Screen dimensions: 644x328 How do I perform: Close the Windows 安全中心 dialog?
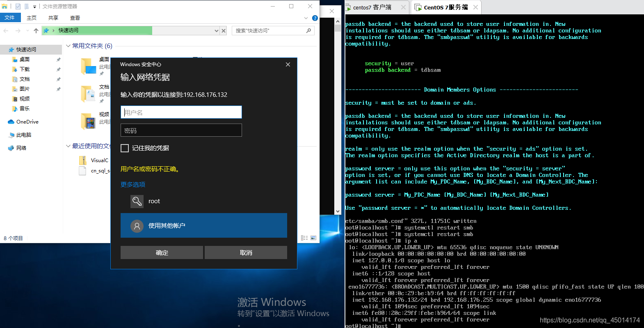click(288, 64)
